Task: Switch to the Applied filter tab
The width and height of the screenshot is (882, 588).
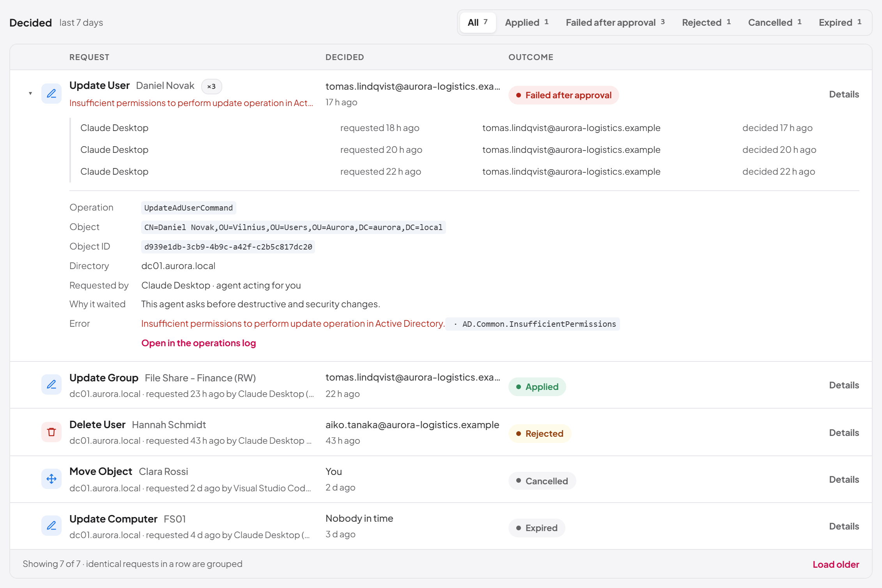Action: [527, 23]
